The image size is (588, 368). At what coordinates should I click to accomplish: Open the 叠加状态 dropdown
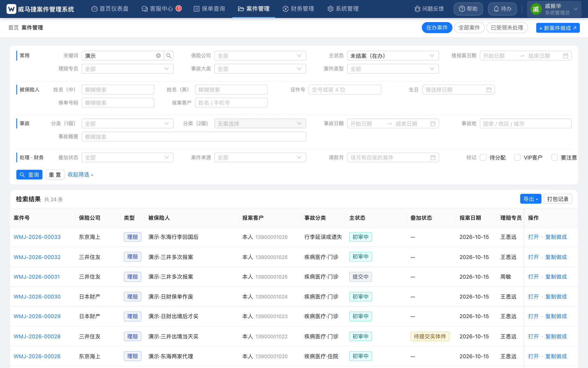[x=127, y=158]
